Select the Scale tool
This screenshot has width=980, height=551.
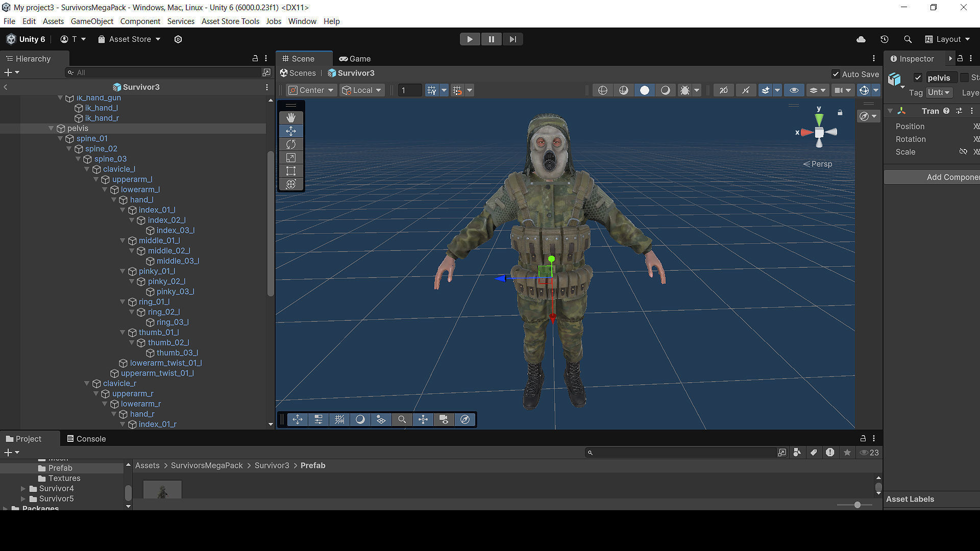291,158
